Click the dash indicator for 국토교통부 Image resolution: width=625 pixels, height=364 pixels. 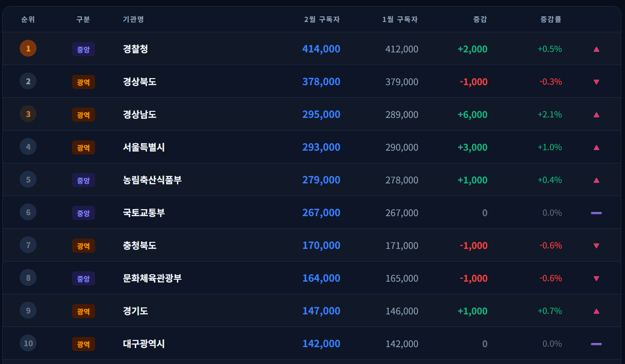[596, 212]
